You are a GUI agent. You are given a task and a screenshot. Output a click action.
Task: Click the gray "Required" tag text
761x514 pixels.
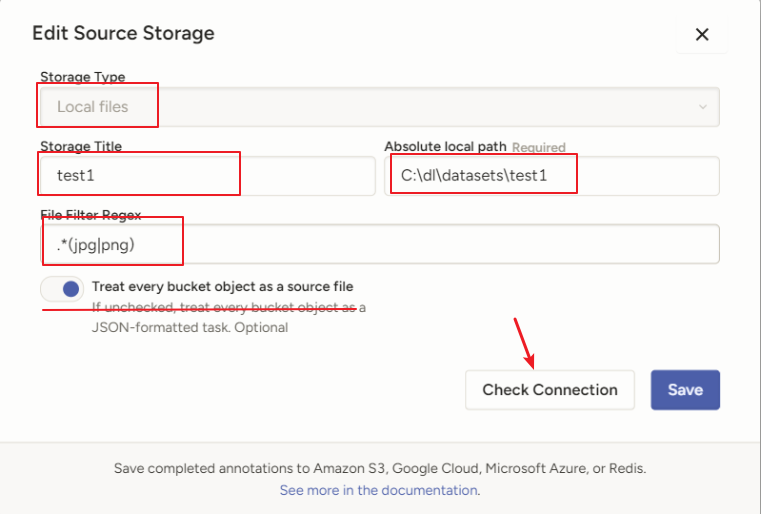point(539,147)
